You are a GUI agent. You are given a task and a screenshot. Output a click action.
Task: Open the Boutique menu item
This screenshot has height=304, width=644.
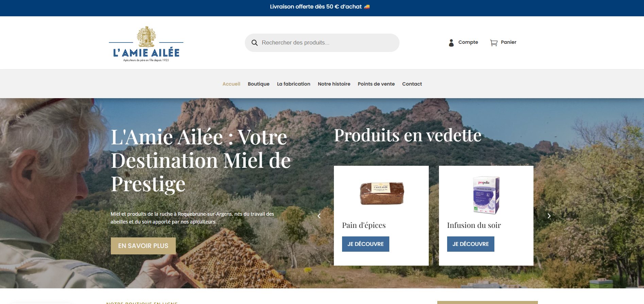[x=258, y=84]
